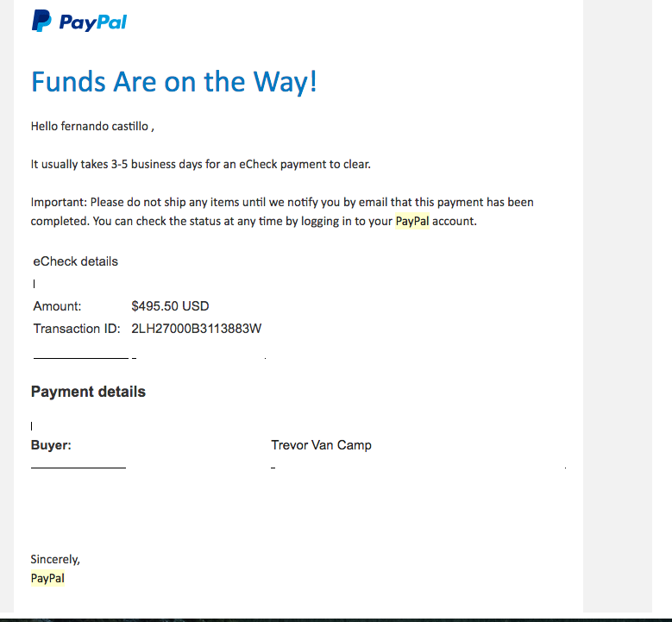Screen dimensions: 672x622
Task: Click the 'Important: Please do not ship' notice
Action: point(282,211)
